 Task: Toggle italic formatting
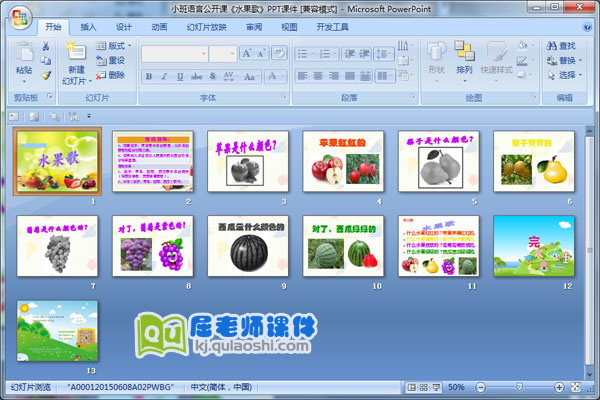pyautogui.click(x=164, y=76)
